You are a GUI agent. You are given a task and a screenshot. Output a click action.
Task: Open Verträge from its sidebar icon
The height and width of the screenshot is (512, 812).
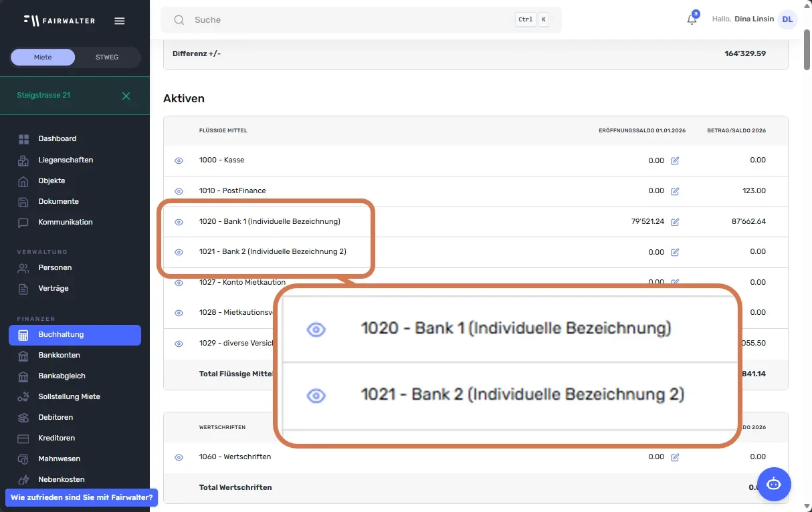pos(23,289)
